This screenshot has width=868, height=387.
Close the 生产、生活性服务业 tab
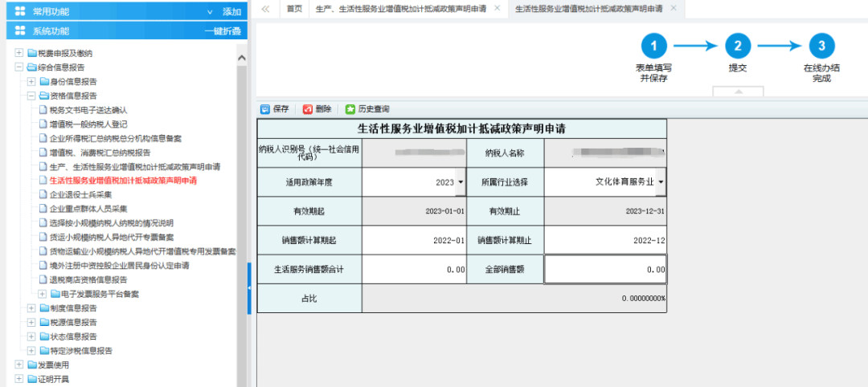tap(497, 8)
